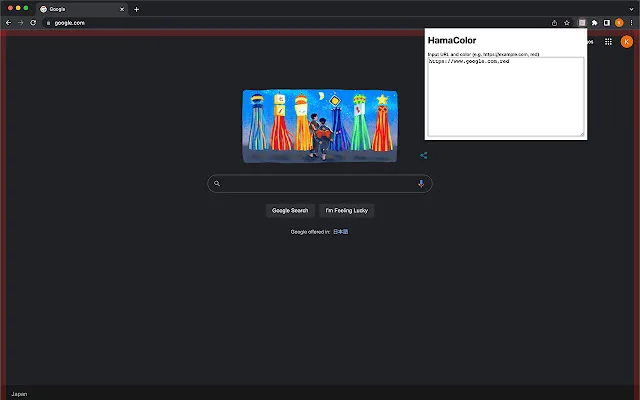Open a new tab with the plus icon

point(136,9)
